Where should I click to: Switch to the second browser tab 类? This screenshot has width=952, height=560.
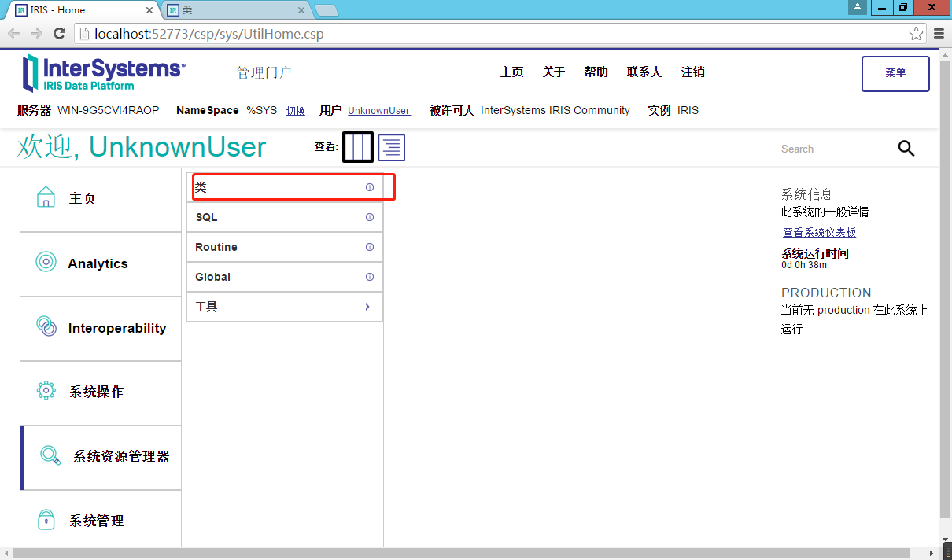point(234,10)
